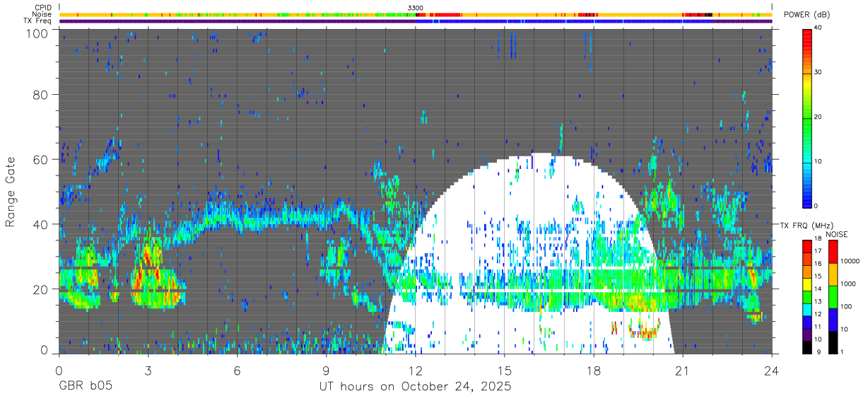Screen dimensions: 868x401
Task: Click the TX Freq row label
Action: (37, 21)
